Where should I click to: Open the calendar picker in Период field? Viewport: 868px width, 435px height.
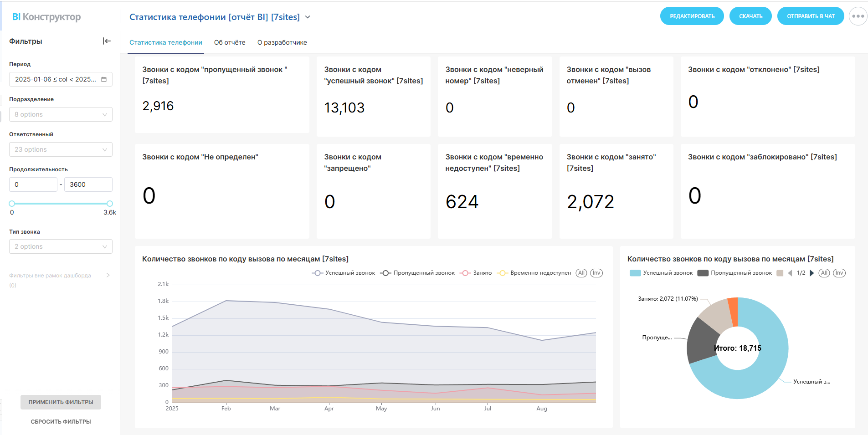104,79
